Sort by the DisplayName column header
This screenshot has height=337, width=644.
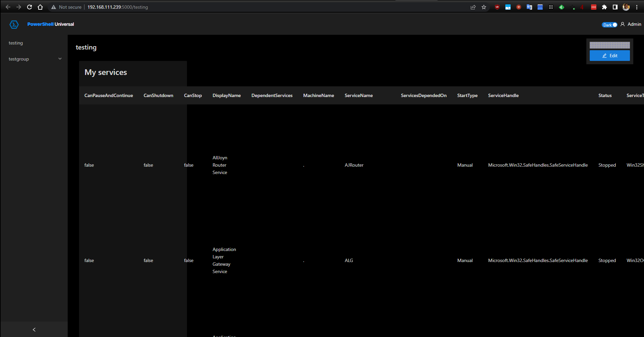pyautogui.click(x=227, y=95)
